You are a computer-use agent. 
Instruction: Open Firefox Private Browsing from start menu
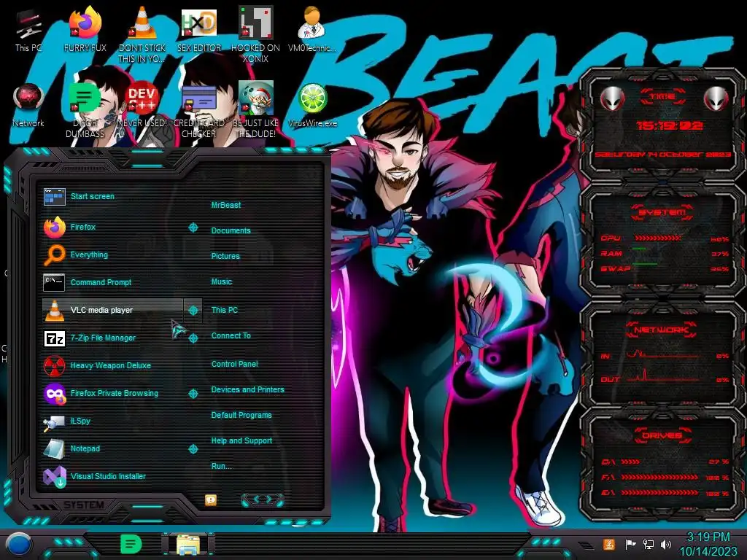113,393
